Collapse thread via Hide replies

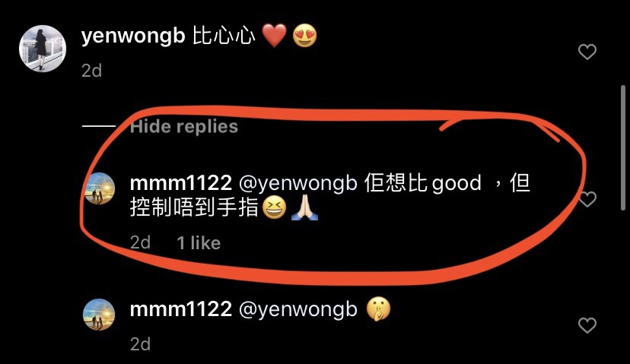pyautogui.click(x=184, y=127)
